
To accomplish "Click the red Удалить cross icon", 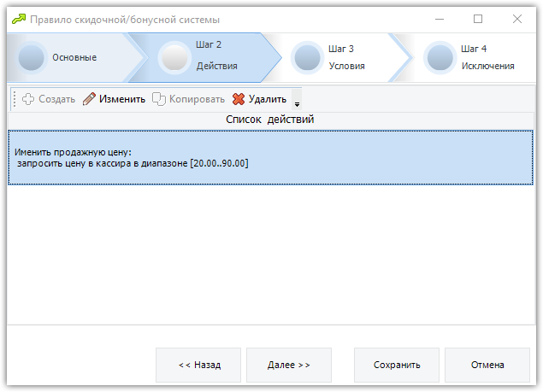I will (x=239, y=99).
